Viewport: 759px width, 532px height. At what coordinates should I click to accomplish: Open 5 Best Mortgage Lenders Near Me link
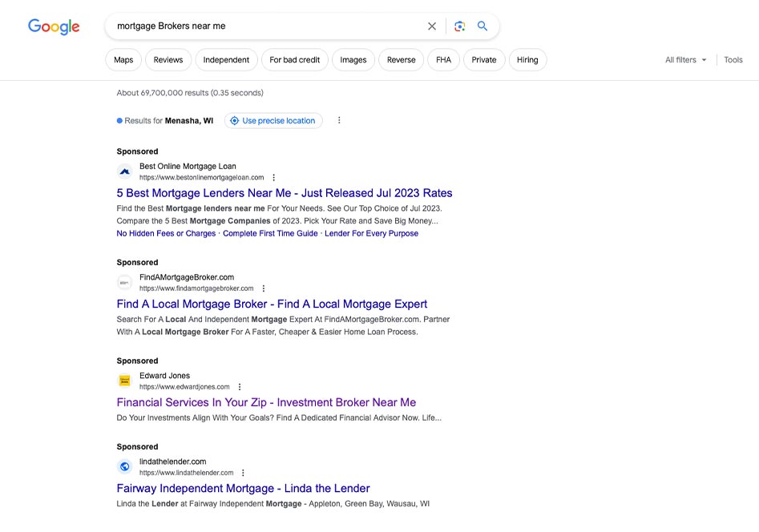click(285, 193)
